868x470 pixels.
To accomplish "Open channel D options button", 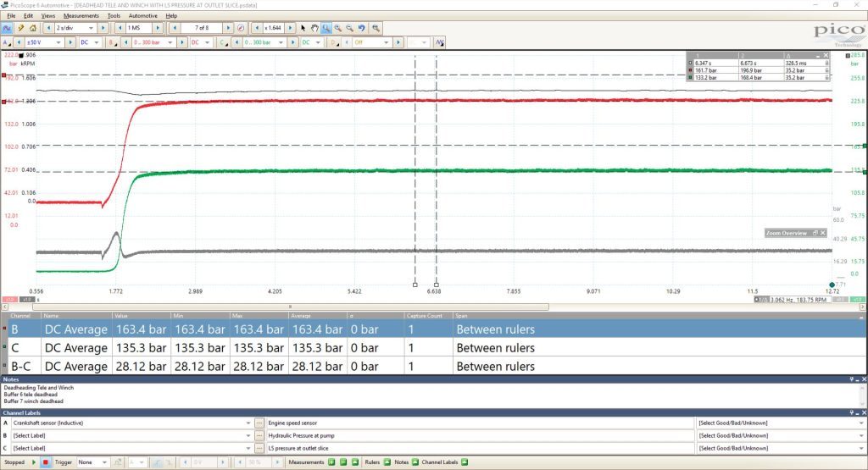I will [x=334, y=42].
